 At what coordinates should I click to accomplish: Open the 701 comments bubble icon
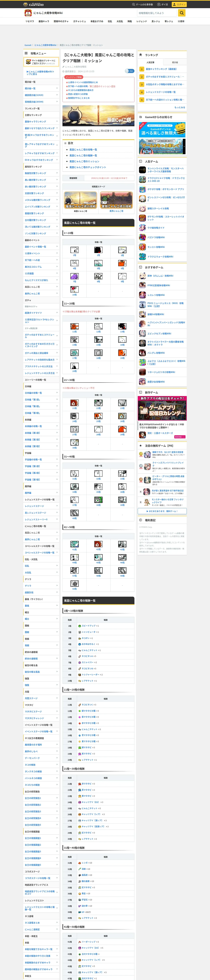(130, 71)
